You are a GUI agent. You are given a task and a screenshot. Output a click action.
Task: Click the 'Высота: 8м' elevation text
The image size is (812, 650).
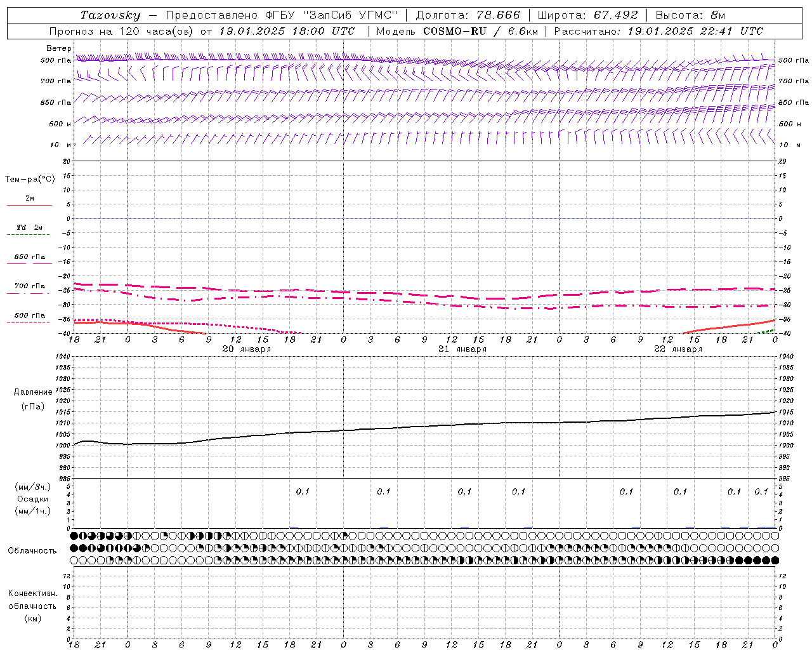(690, 15)
